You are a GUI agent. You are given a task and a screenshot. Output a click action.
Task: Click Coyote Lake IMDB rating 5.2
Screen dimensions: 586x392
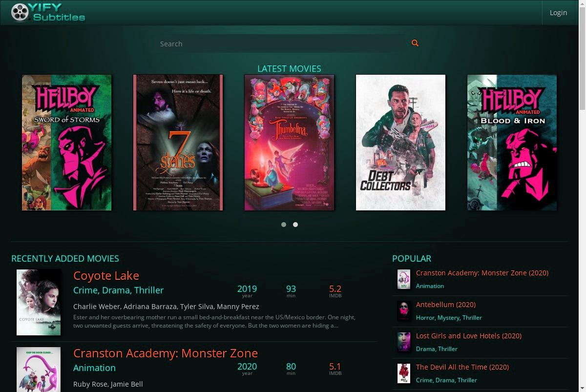pos(335,291)
